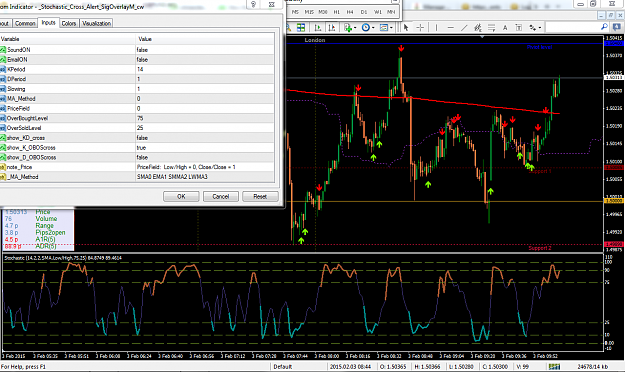625x372 pixels.
Task: Click the Periodicity clock icon
Action: 366,28
